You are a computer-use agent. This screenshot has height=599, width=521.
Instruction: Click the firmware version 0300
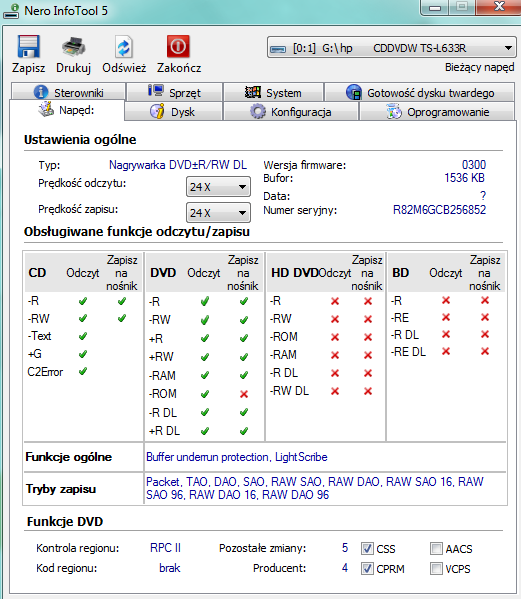pyautogui.click(x=474, y=165)
